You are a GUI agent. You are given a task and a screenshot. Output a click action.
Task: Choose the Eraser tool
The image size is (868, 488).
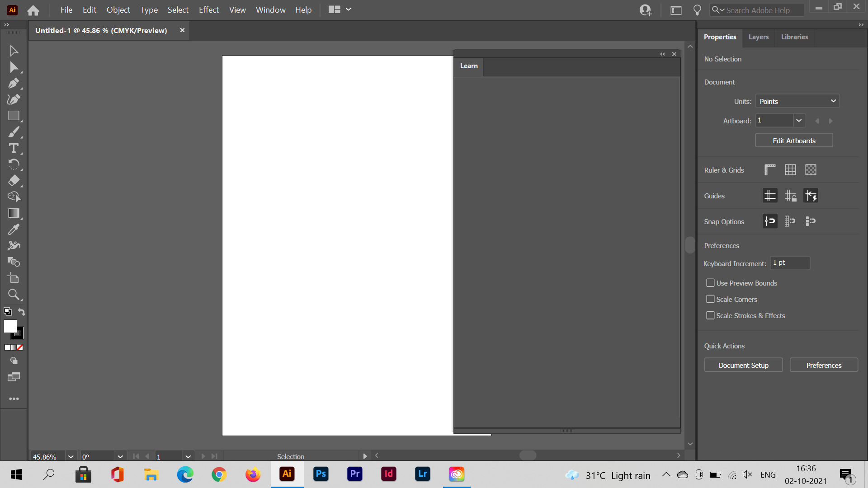14,181
